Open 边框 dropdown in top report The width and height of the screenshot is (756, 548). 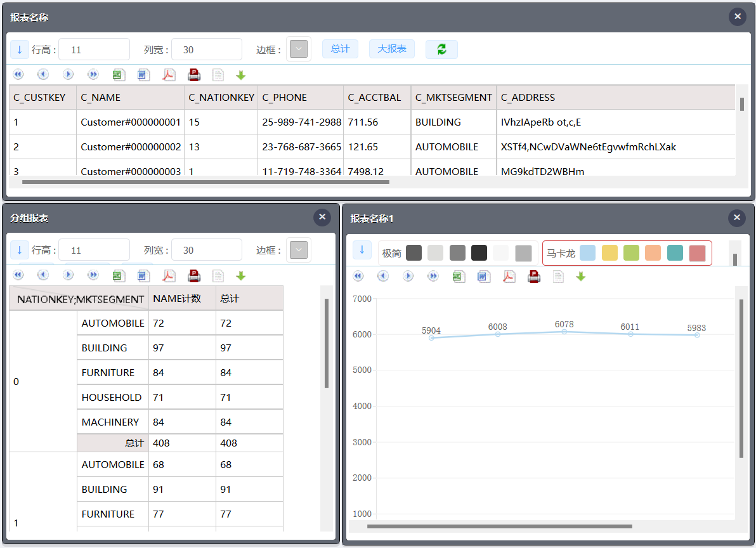299,49
